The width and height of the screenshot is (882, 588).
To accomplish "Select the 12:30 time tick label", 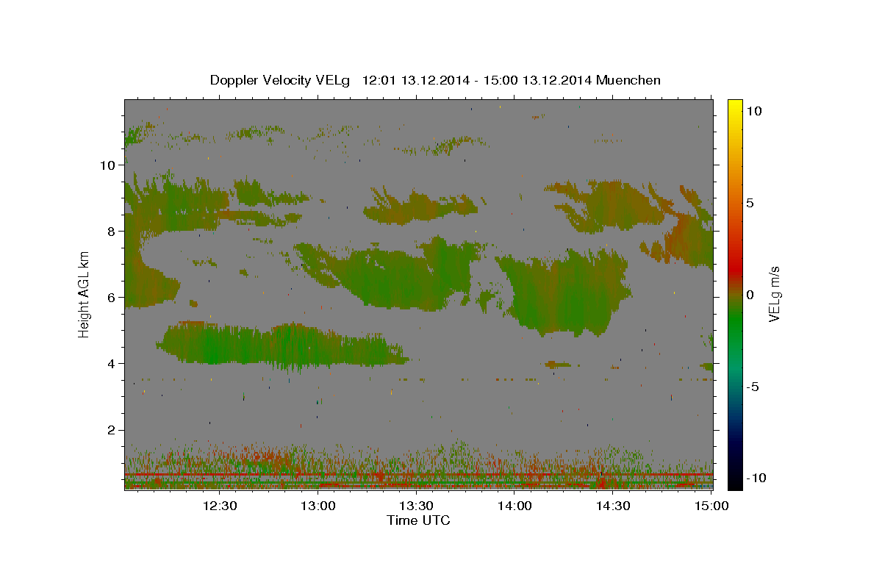I will [220, 506].
